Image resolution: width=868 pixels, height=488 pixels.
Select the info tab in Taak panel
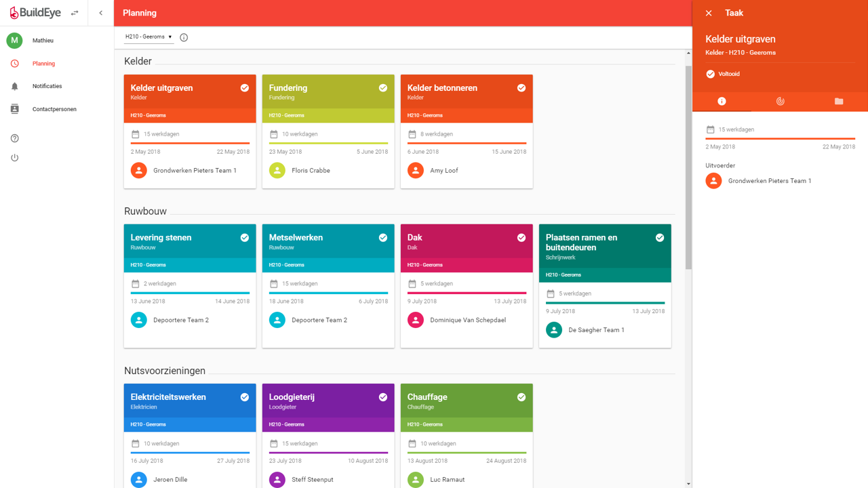pos(722,101)
